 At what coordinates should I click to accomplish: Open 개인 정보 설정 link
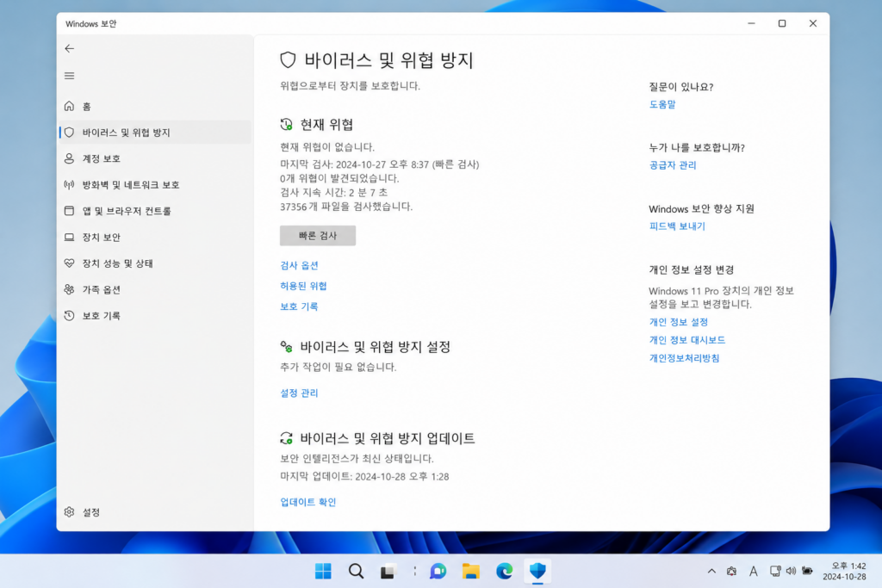click(x=679, y=322)
